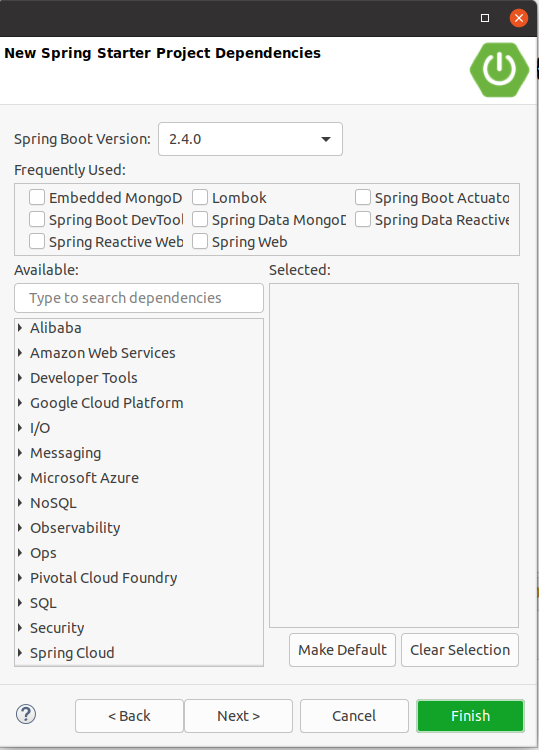Enable Spring Data Reactive checkbox
The height and width of the screenshot is (750, 539).
(363, 220)
